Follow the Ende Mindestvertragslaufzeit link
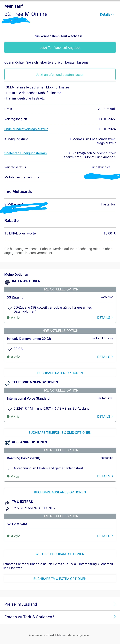Image resolution: width=120 pixels, height=644 pixels. [26, 129]
